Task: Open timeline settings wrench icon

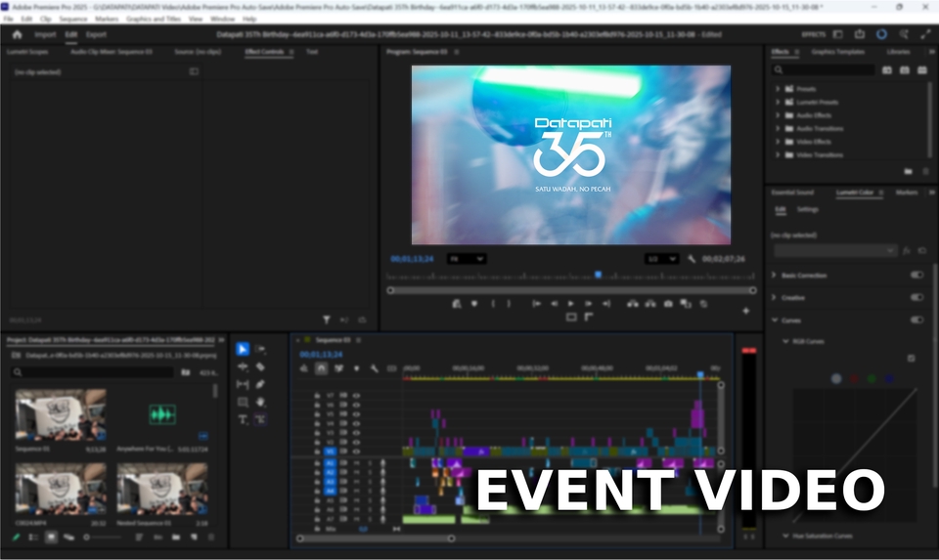Action: 374,368
